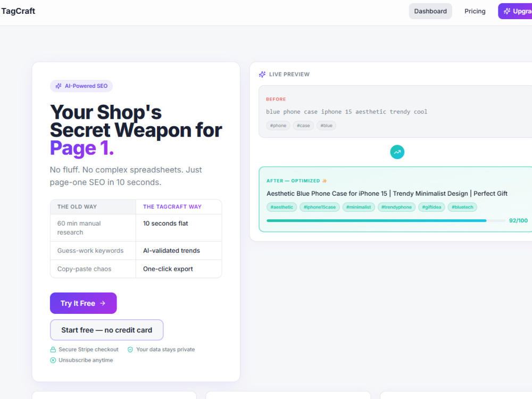Click the '60 min manual research' cell
Image resolution: width=532 pixels, height=399 pixels.
pyautogui.click(x=93, y=228)
